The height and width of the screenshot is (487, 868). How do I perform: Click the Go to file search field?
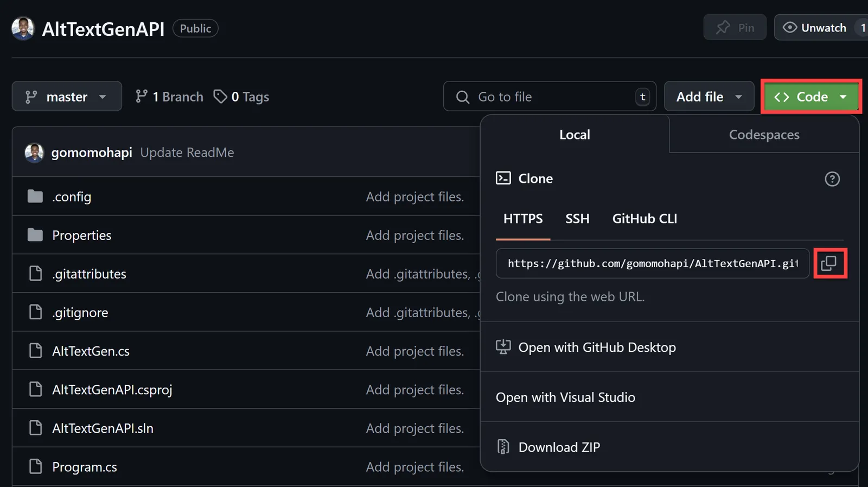tap(550, 96)
